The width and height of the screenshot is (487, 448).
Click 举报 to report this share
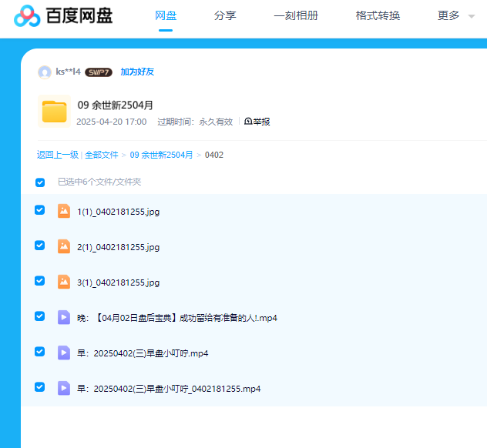257,122
